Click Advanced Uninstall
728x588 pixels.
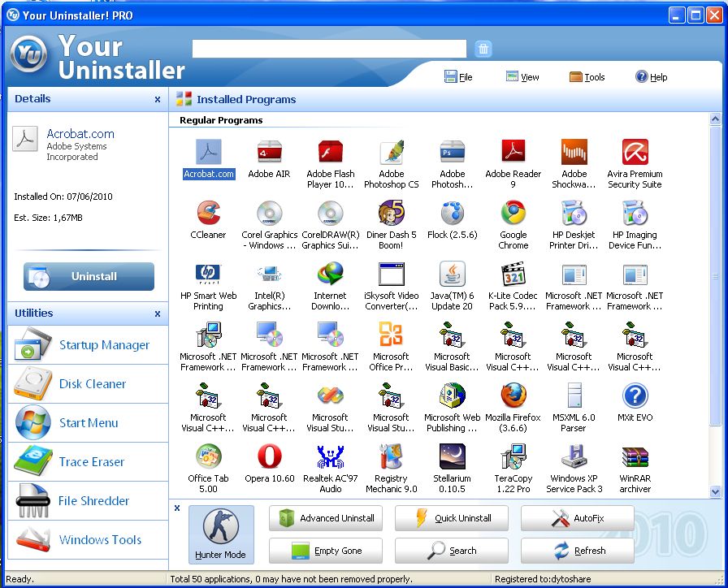pos(326,518)
